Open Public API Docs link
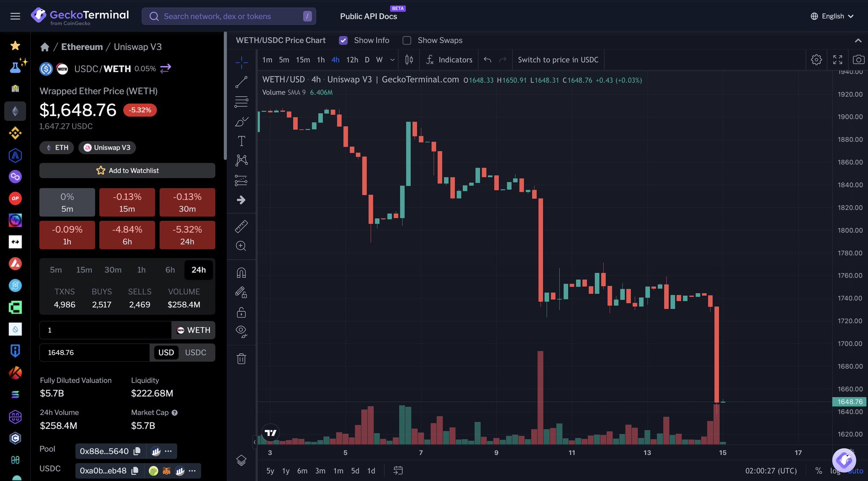 (x=368, y=16)
